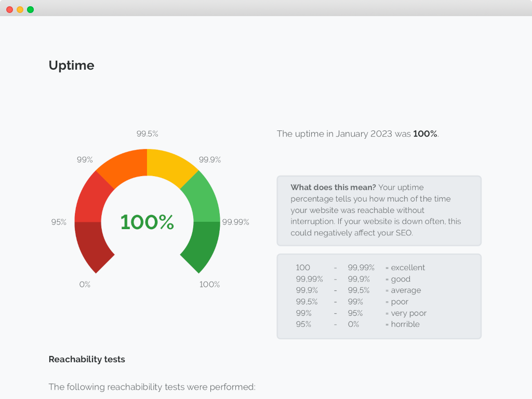Click the 0% gauge scale label
This screenshot has width=532, height=399.
tap(85, 284)
